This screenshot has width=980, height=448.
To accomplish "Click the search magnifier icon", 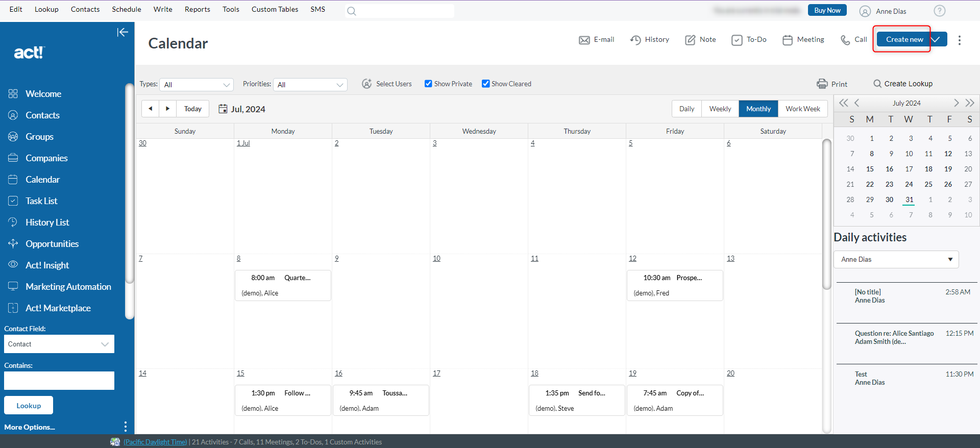I will pyautogui.click(x=351, y=11).
